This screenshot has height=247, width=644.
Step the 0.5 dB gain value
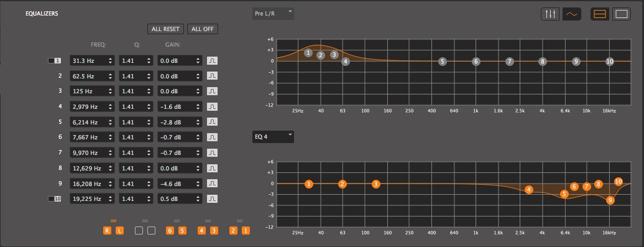[x=198, y=199]
